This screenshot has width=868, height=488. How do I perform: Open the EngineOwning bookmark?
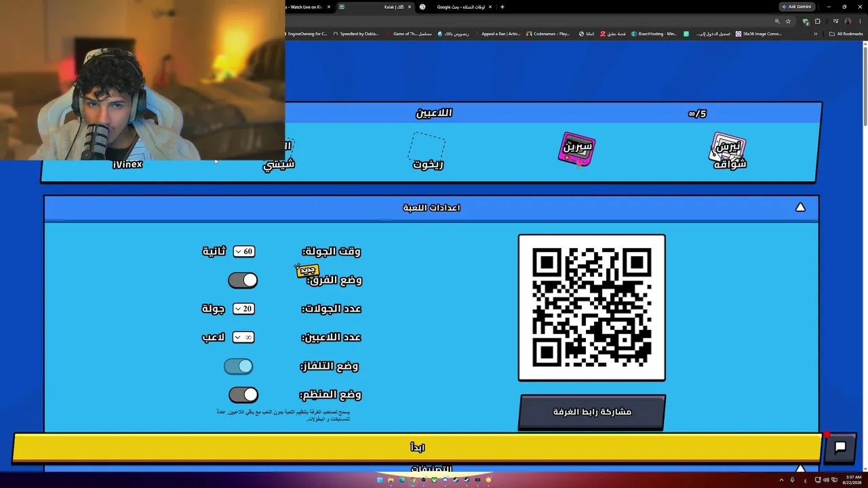tap(307, 34)
